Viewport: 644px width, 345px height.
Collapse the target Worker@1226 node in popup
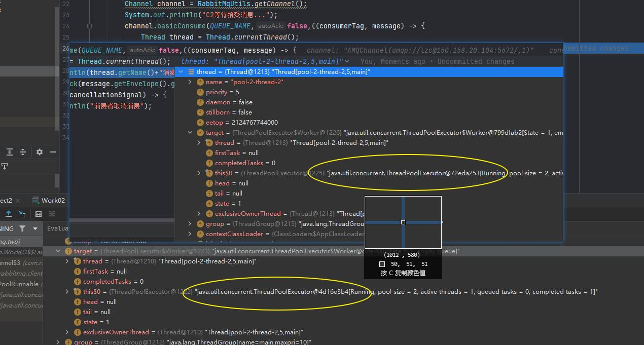tap(190, 133)
